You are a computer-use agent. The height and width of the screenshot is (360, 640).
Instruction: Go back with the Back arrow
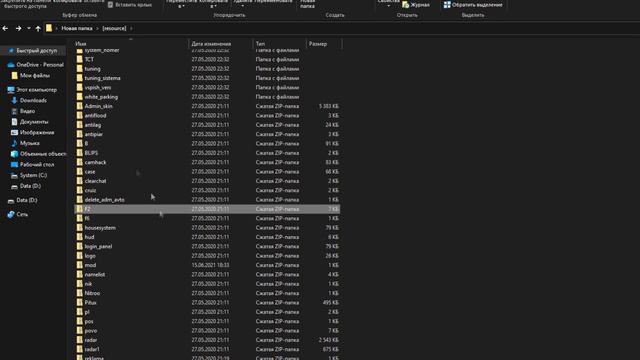point(5,29)
